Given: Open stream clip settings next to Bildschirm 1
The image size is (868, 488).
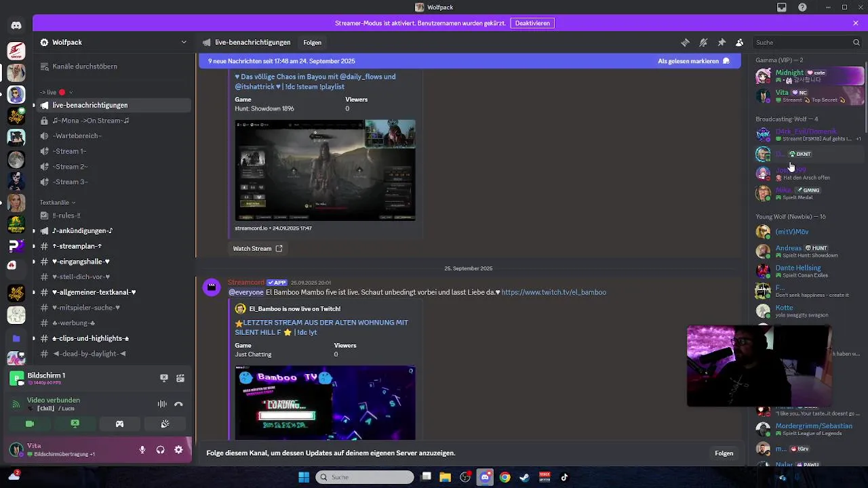Looking at the screenshot, I should [x=180, y=378].
